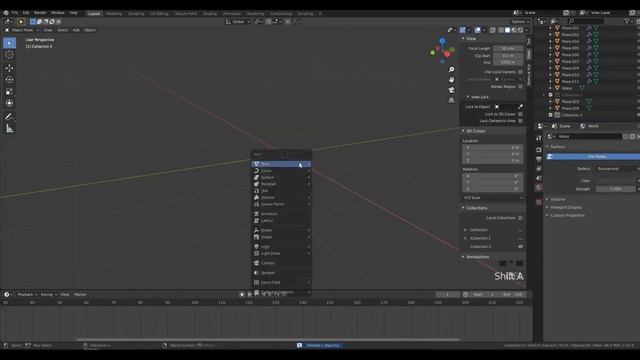Toggle show overlays button in header
The image size is (640, 360).
(x=477, y=30)
